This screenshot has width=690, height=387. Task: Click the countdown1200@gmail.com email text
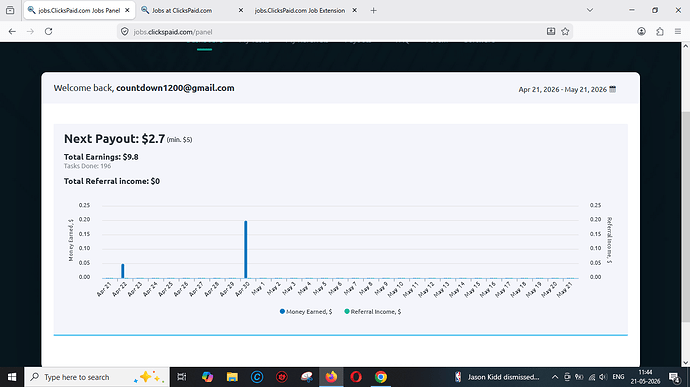tap(175, 88)
